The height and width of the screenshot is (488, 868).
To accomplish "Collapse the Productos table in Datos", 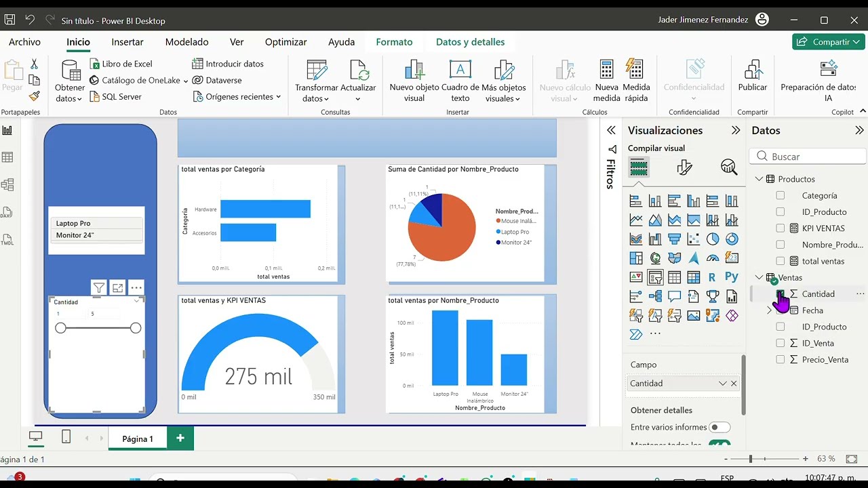I will [759, 179].
